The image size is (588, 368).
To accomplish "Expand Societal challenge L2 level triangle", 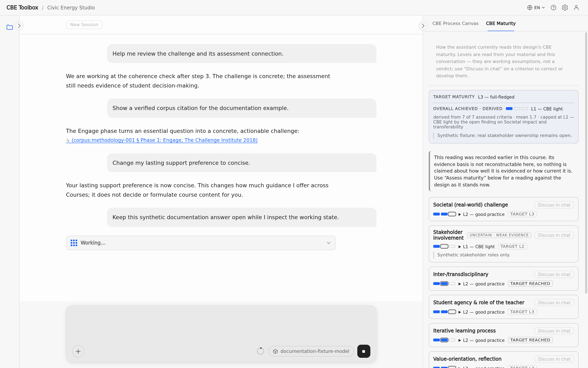I will (x=460, y=214).
